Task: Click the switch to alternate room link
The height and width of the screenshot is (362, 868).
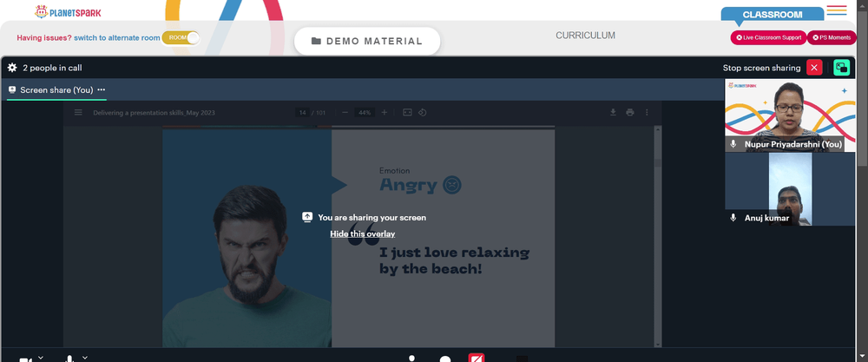Action: (x=117, y=37)
